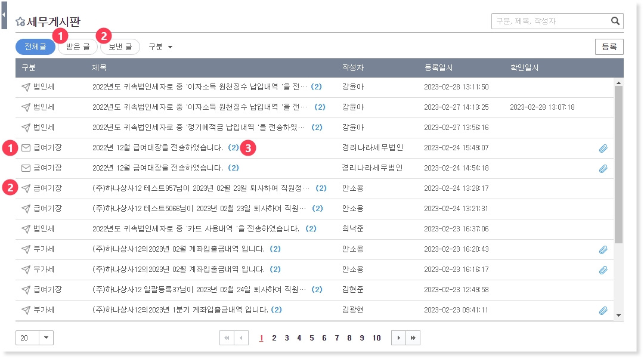Select the 전체글 tab
The height and width of the screenshot is (359, 644).
(35, 47)
